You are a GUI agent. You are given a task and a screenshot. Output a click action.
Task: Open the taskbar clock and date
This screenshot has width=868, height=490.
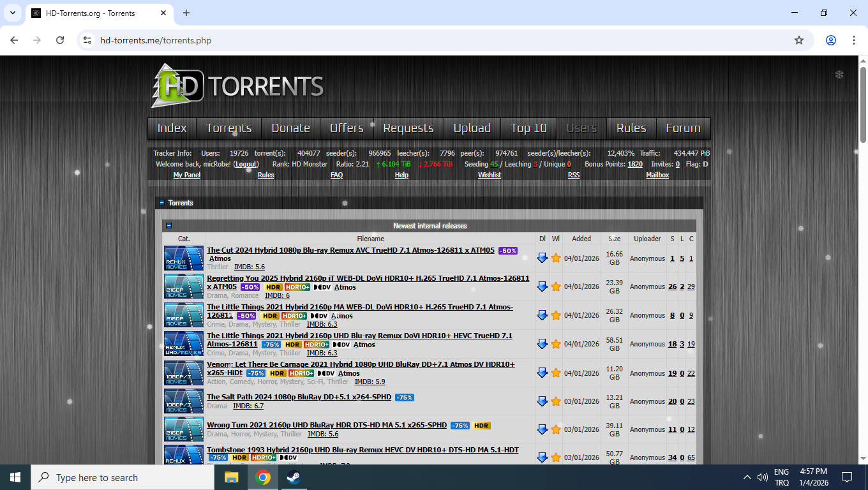pyautogui.click(x=812, y=477)
